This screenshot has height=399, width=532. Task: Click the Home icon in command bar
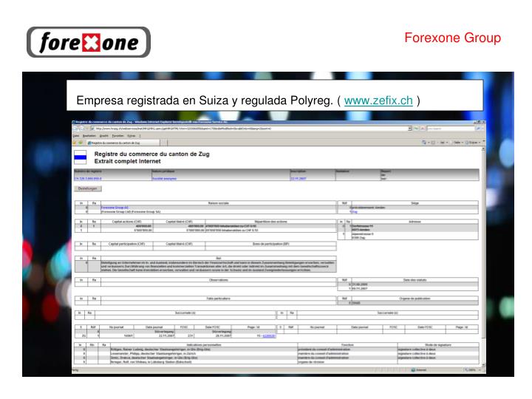coord(424,143)
